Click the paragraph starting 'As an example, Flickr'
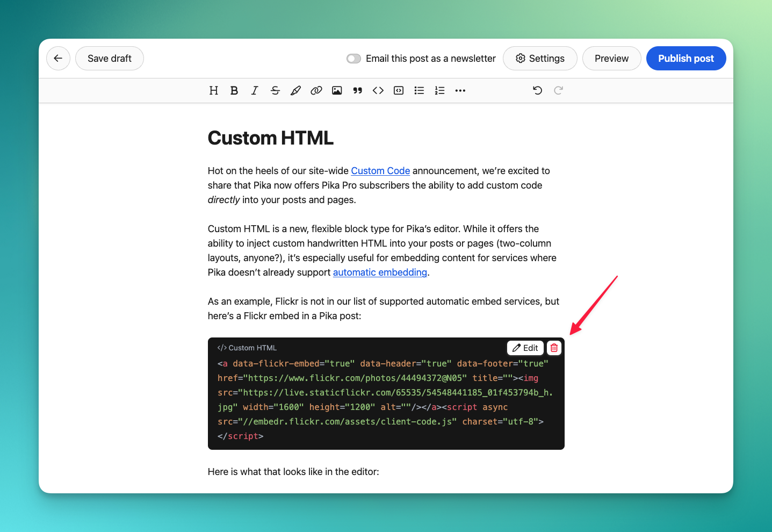This screenshot has height=532, width=772. click(x=384, y=308)
